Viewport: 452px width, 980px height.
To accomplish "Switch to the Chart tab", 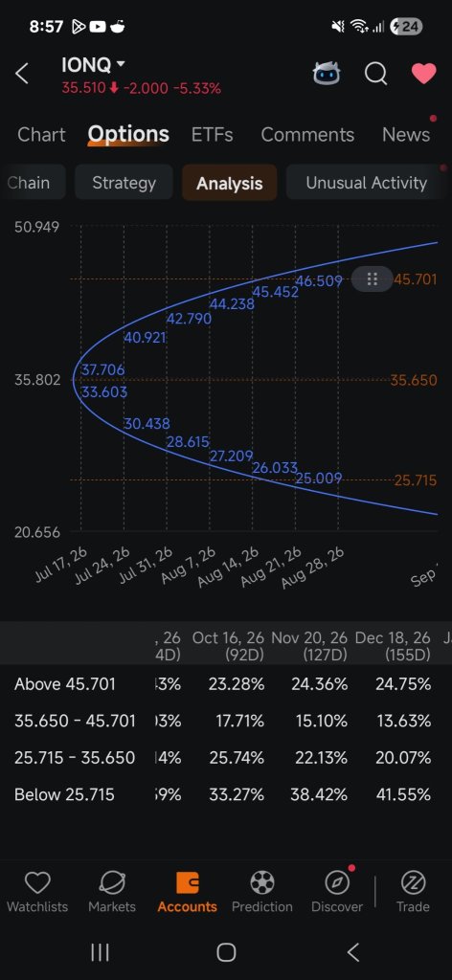I will [41, 134].
